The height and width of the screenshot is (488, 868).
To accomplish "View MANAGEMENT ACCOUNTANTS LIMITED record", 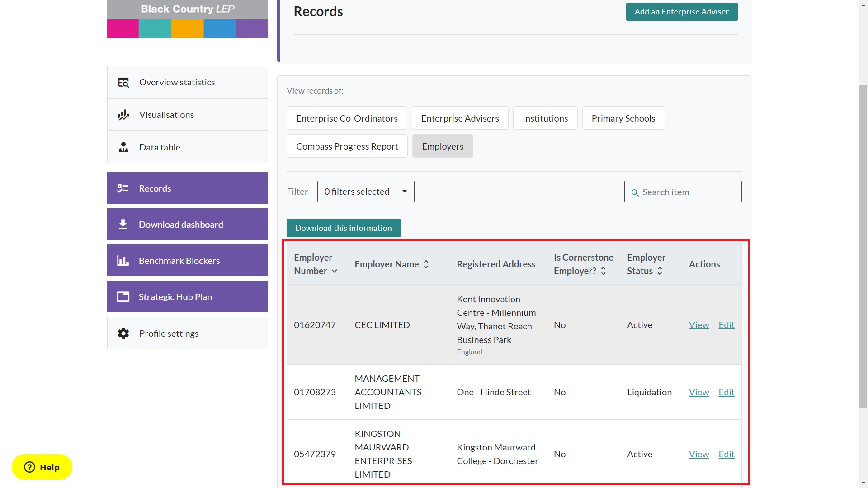I will click(699, 392).
